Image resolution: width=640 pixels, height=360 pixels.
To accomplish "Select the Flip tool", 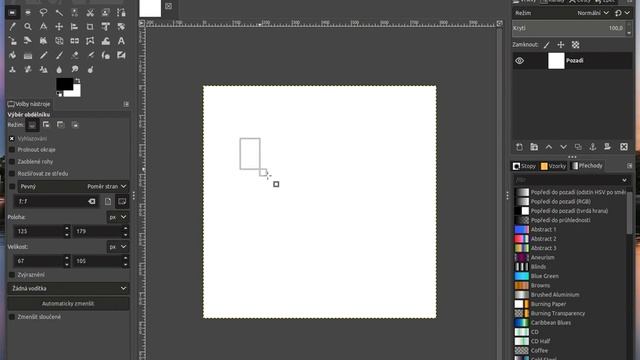I will tap(75, 41).
